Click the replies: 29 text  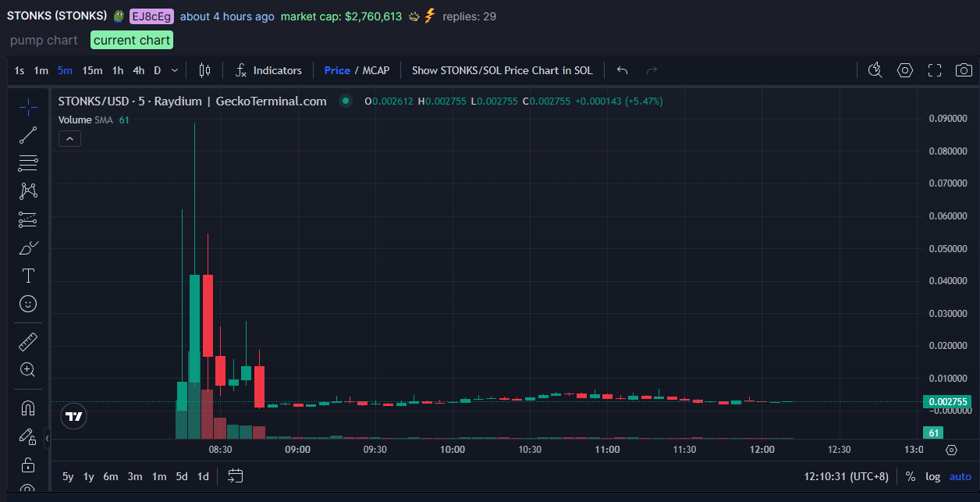[x=469, y=16]
